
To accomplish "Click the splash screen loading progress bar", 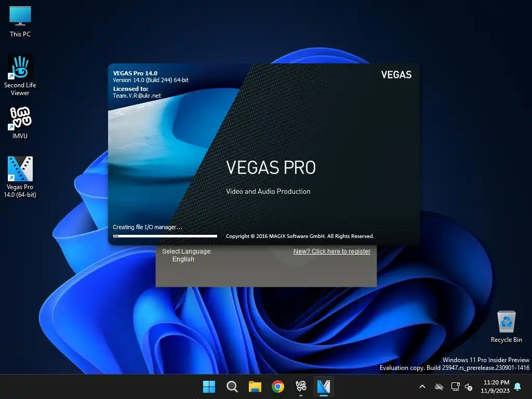I will pos(165,236).
